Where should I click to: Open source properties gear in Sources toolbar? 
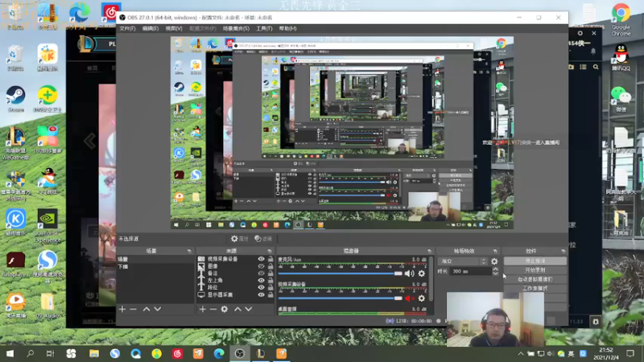[x=225, y=309]
